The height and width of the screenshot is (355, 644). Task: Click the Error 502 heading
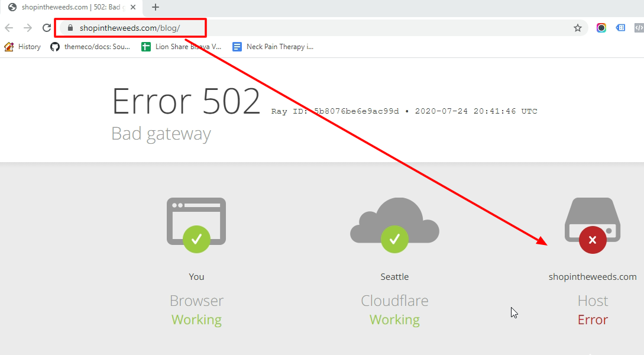(x=186, y=101)
